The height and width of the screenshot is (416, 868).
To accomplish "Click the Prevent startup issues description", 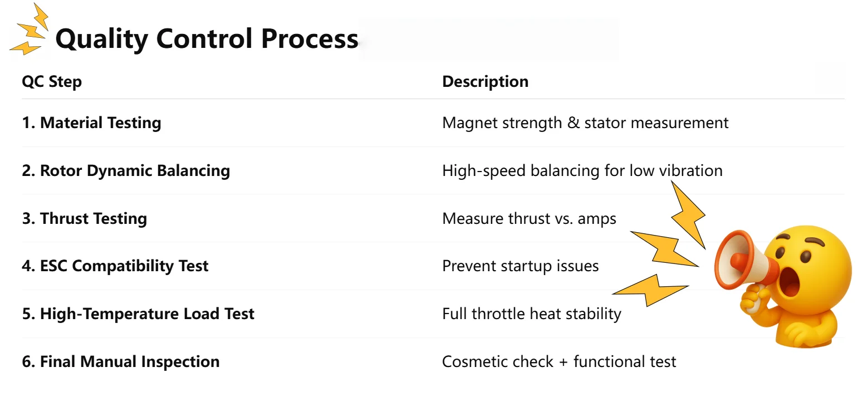I will [520, 266].
